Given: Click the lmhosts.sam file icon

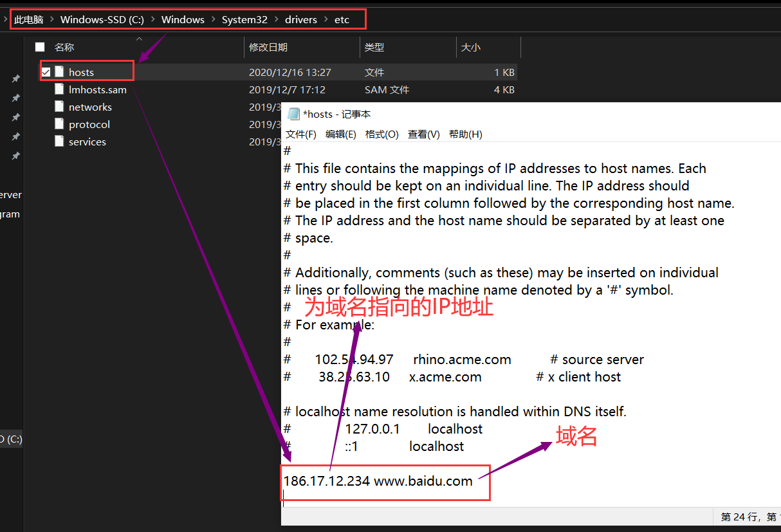Looking at the screenshot, I should [59, 89].
